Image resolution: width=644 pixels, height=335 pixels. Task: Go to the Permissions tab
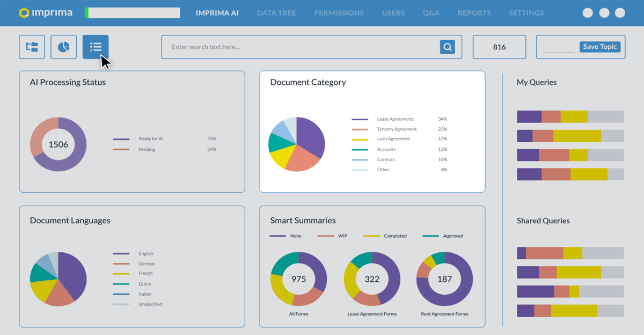pyautogui.click(x=339, y=13)
